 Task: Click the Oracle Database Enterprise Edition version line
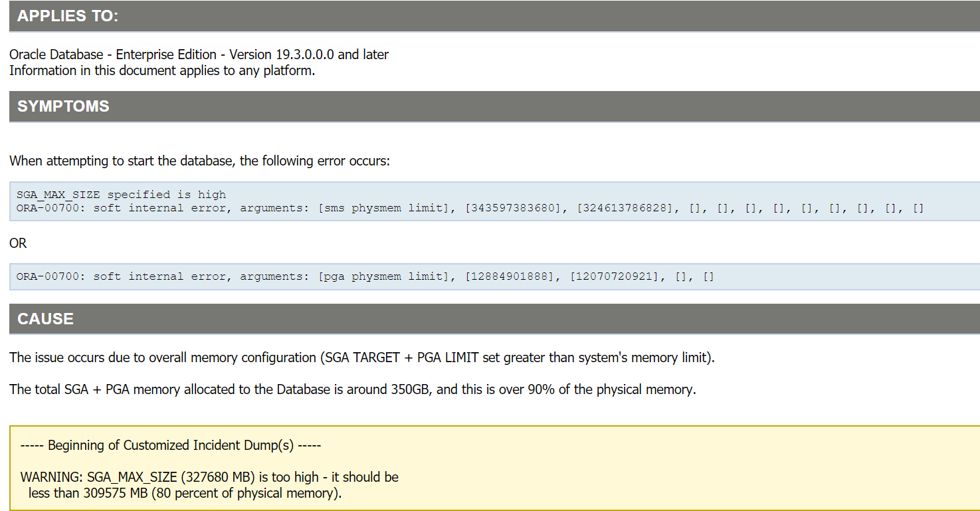coord(197,54)
